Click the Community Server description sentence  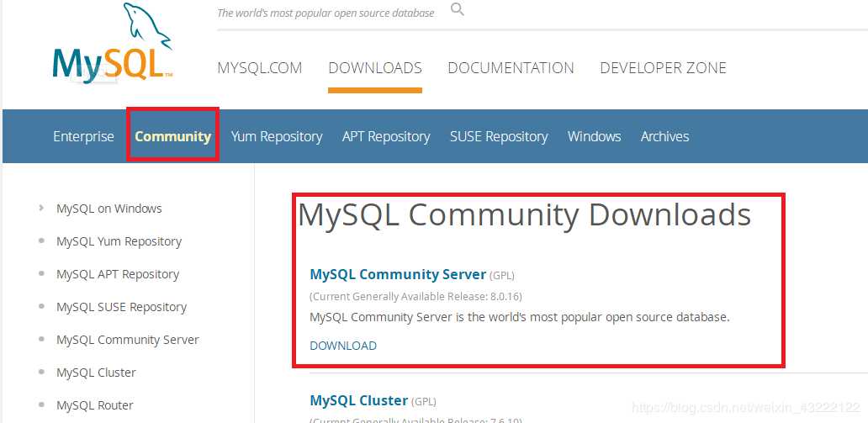[x=520, y=317]
